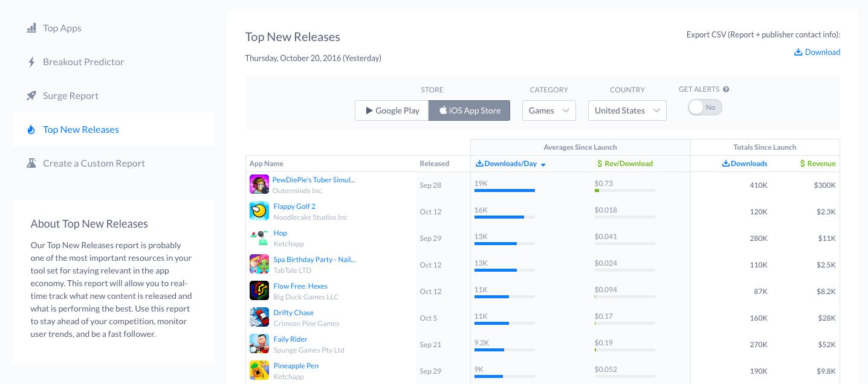Click the sort chevron next to Downloads/Day
This screenshot has width=868, height=384.
[x=543, y=165]
